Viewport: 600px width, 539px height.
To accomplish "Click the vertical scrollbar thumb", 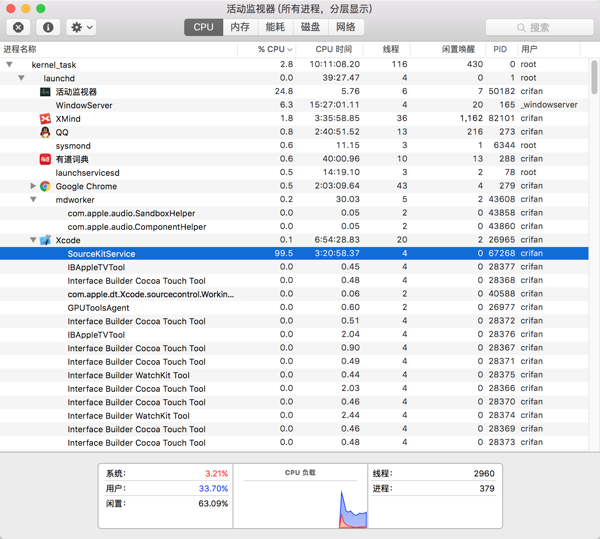I will (x=594, y=77).
